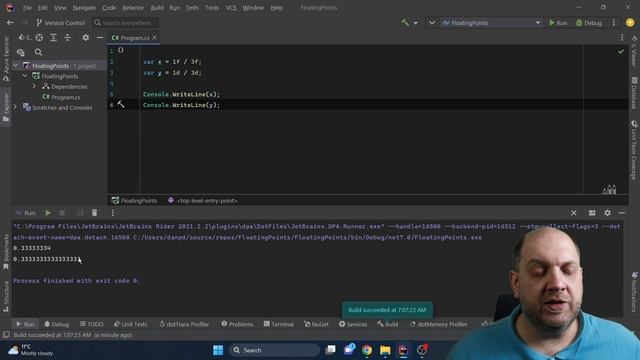This screenshot has width=640, height=360.
Task: Open Chrome from the taskbar
Action: click(x=367, y=350)
